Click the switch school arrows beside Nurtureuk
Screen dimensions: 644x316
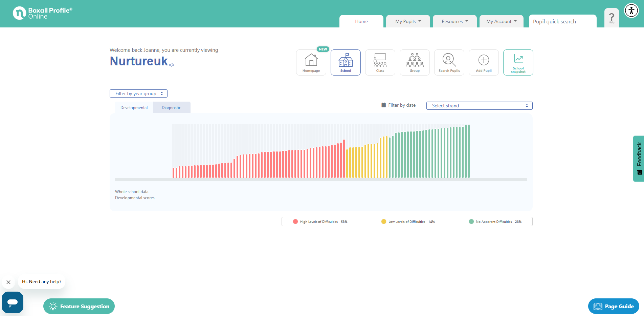click(x=172, y=64)
